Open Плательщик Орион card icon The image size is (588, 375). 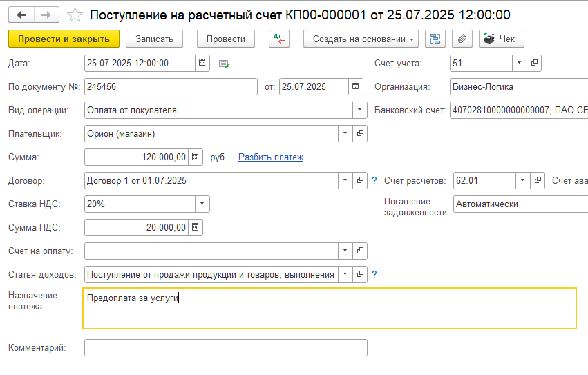click(x=360, y=133)
